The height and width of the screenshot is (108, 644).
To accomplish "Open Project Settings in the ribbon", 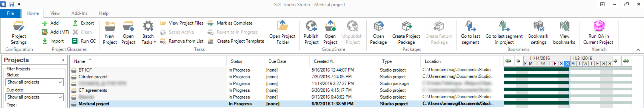I will click(x=19, y=33).
